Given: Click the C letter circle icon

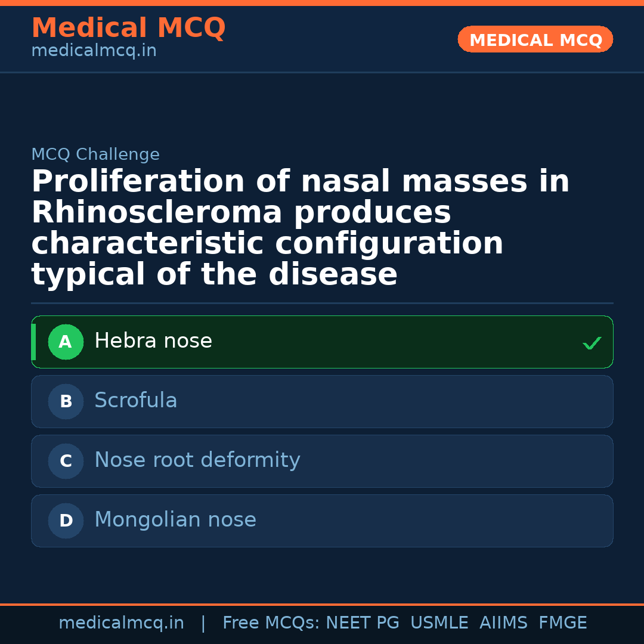Looking at the screenshot, I should coord(66,461).
